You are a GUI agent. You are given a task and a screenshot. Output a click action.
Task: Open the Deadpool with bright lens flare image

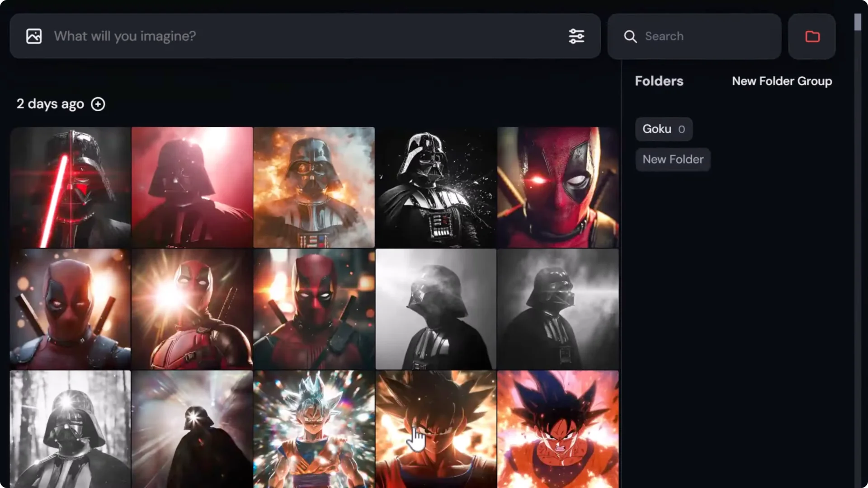tap(192, 309)
